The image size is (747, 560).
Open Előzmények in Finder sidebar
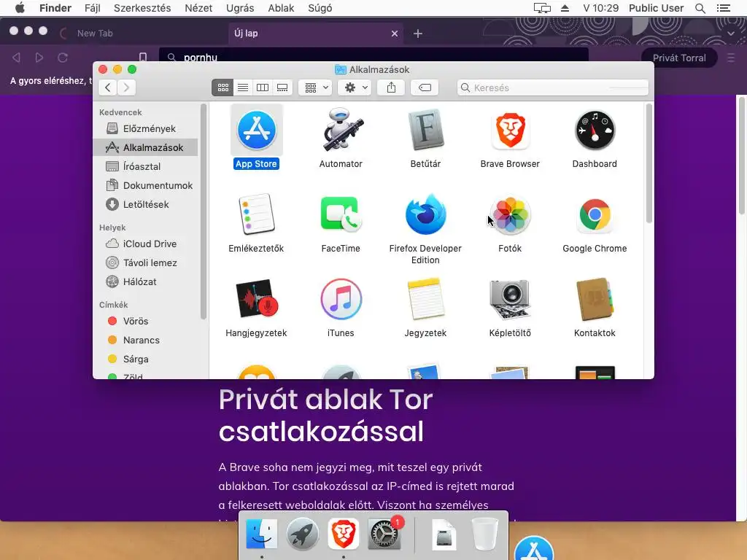146,128
